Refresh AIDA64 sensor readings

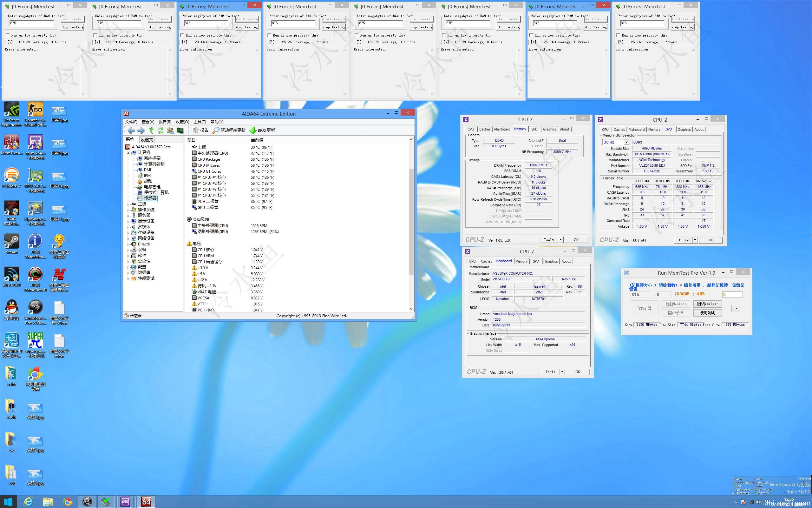(161, 130)
